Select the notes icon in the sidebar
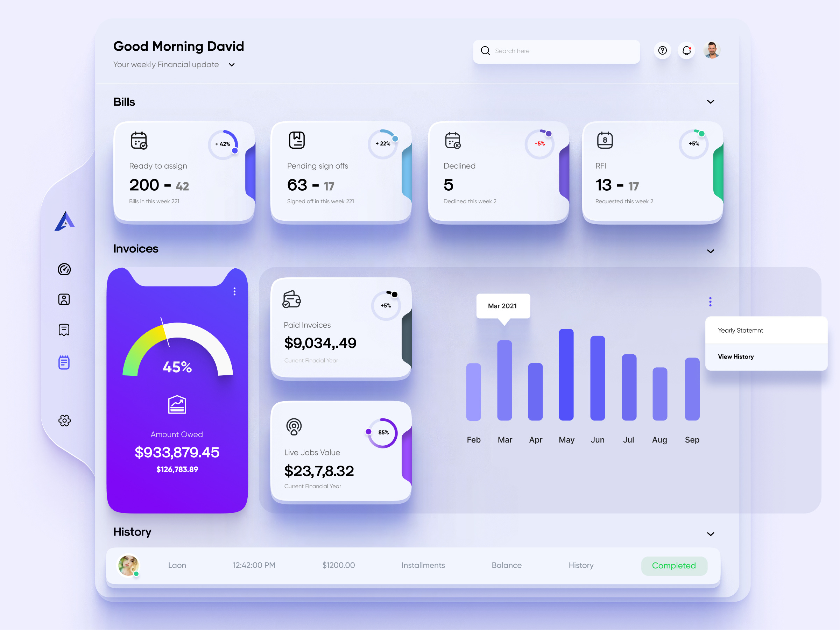Screen dimensions: 840x630 pyautogui.click(x=65, y=363)
